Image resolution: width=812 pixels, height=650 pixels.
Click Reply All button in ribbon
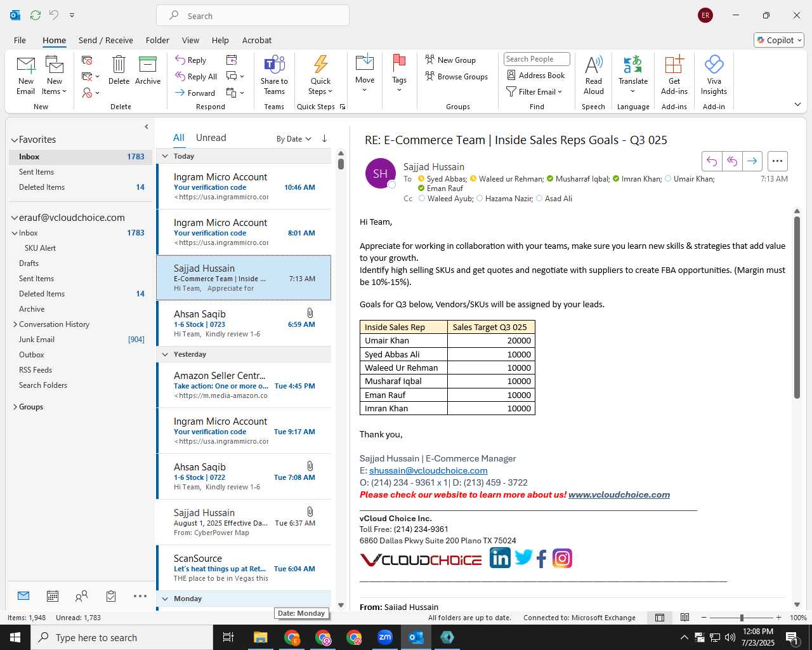coord(197,76)
